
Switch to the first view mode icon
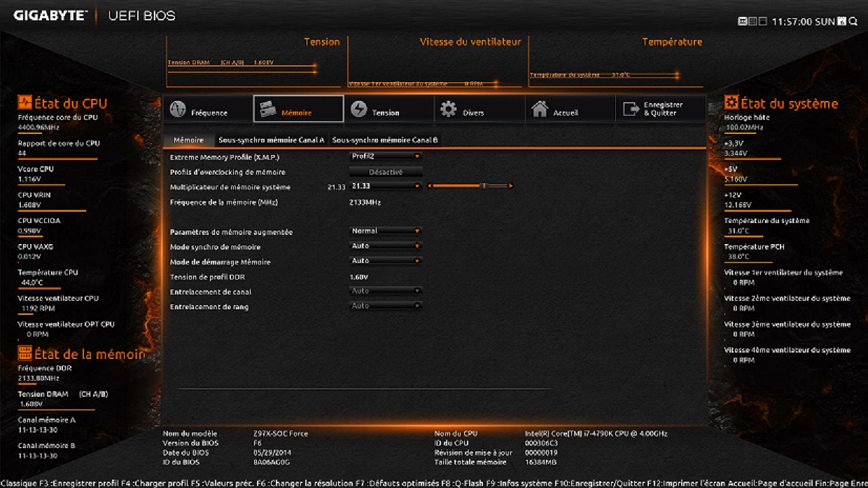pyautogui.click(x=742, y=21)
